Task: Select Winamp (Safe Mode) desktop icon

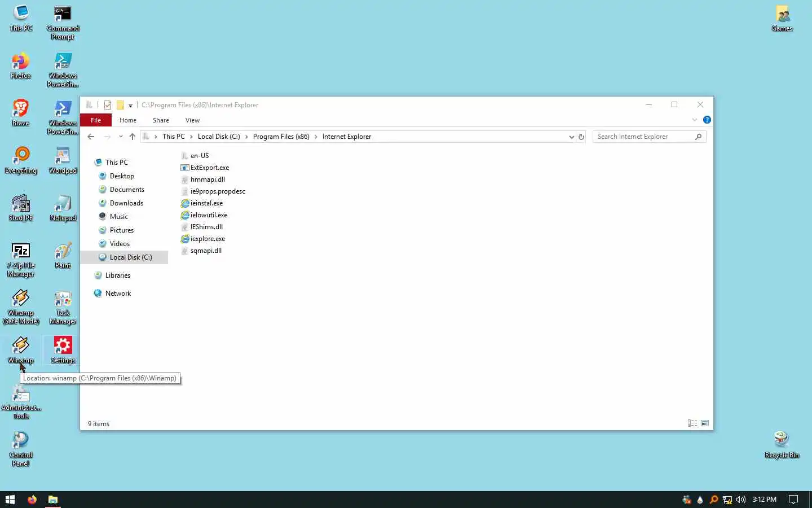Action: pos(21,307)
